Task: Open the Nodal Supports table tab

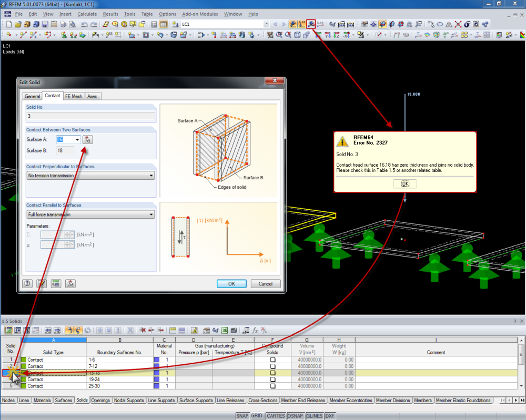Action: [x=129, y=400]
